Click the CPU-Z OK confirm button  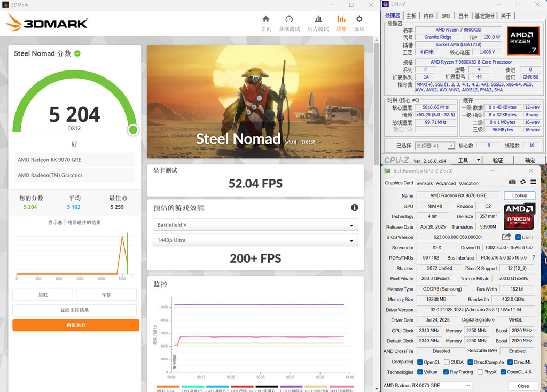[x=529, y=160]
